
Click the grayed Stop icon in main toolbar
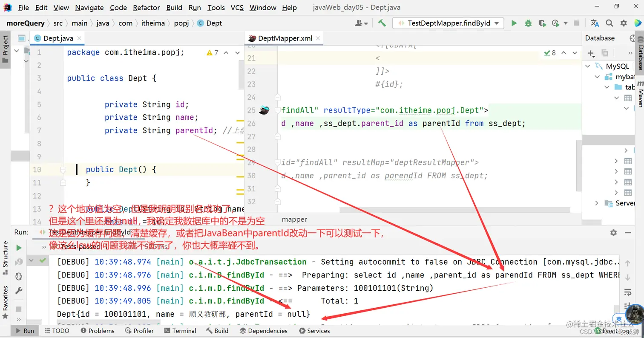click(x=576, y=23)
